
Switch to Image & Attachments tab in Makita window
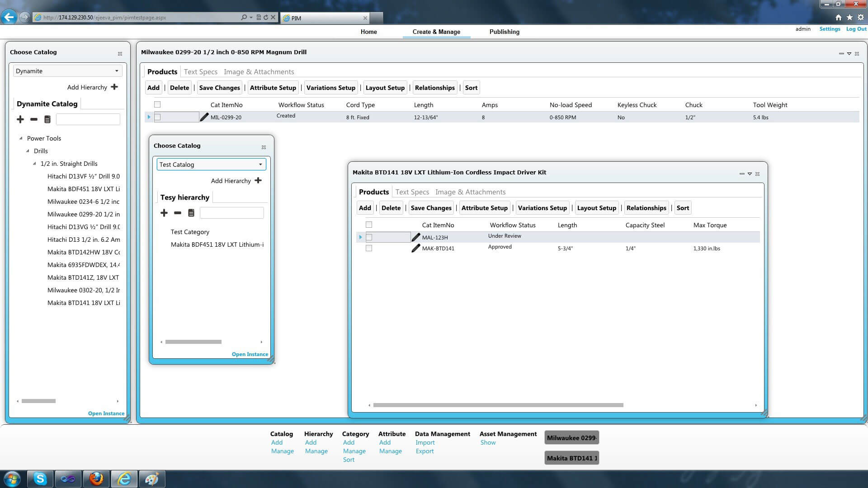pyautogui.click(x=470, y=192)
